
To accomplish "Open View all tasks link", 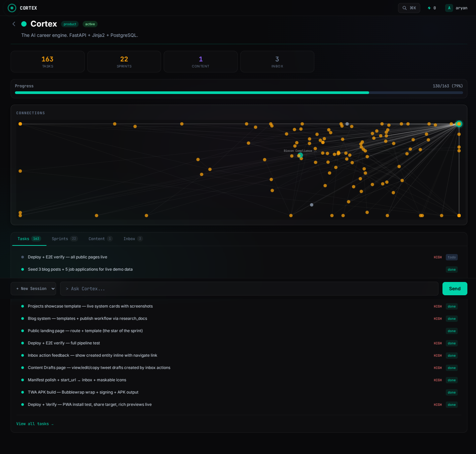I will tap(35, 424).
